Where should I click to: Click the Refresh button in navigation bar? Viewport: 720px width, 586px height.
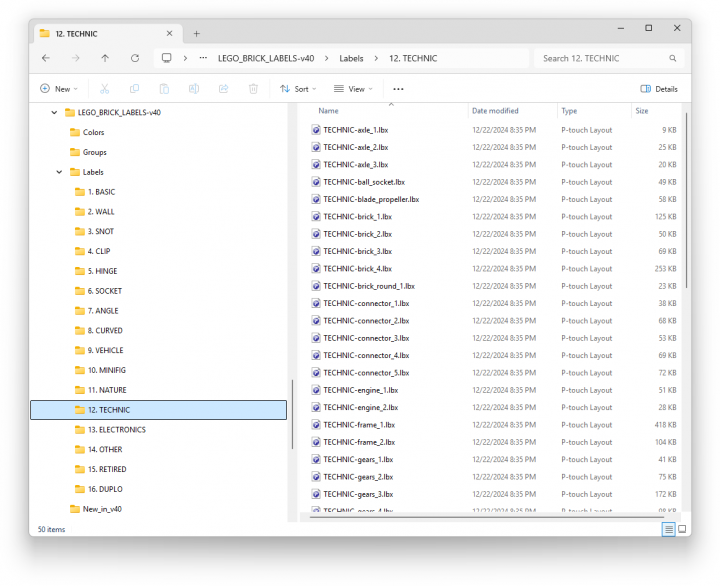coord(134,58)
